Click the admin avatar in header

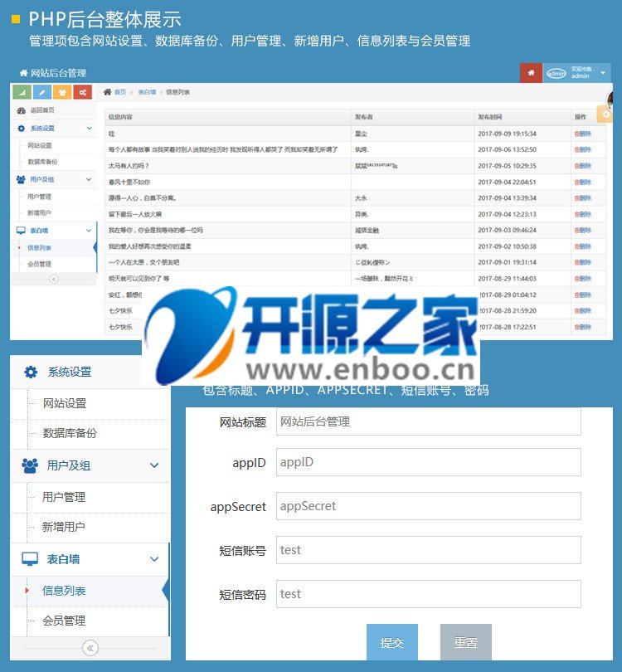pos(556,73)
